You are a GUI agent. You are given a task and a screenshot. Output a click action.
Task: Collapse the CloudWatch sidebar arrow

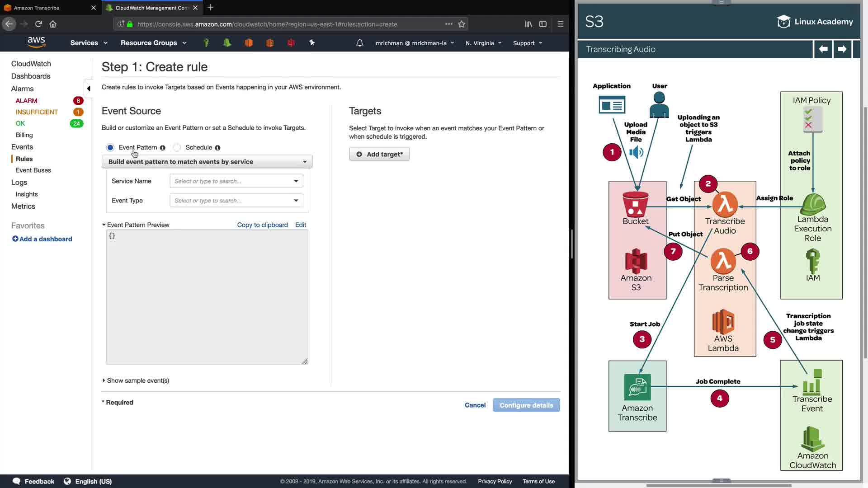tap(89, 89)
